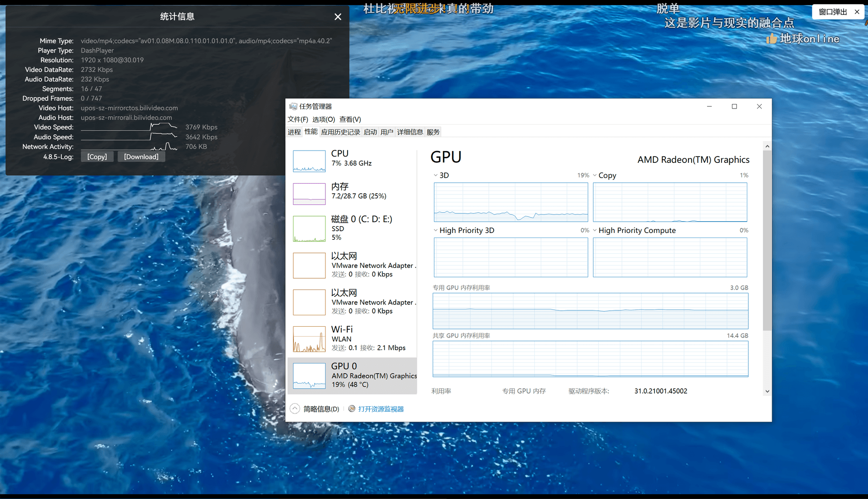Viewport: 868px width, 499px height.
Task: Click the [Copy] log button
Action: [x=97, y=157]
